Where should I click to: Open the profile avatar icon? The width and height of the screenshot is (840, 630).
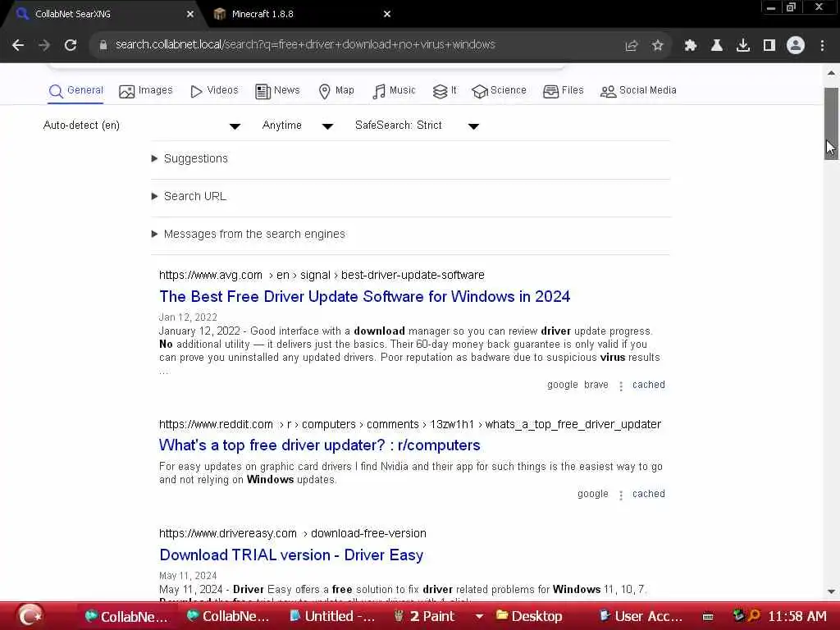[x=796, y=46]
